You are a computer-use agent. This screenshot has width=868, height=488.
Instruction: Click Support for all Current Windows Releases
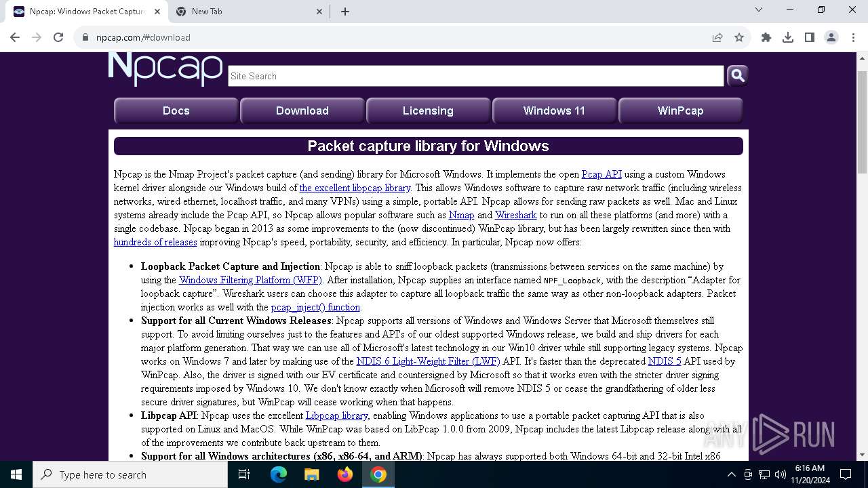(x=236, y=321)
